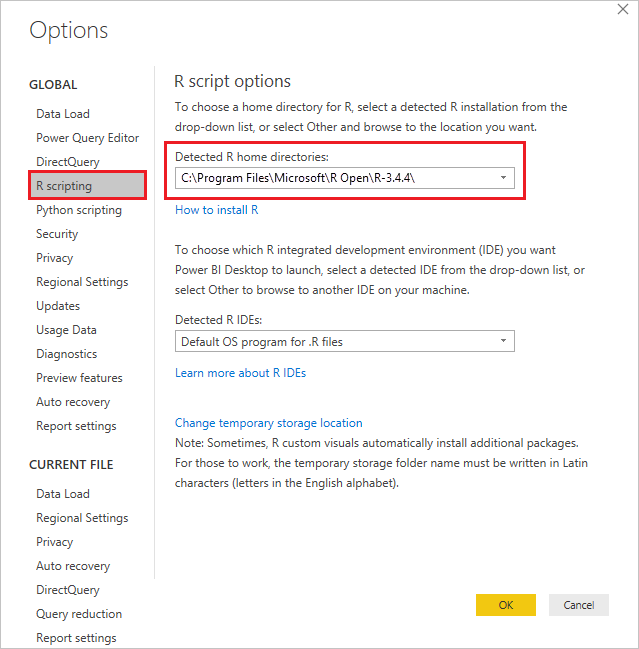Screen dimensions: 639x649
Task: Click Learn more about R IDEs link
Action: [240, 373]
